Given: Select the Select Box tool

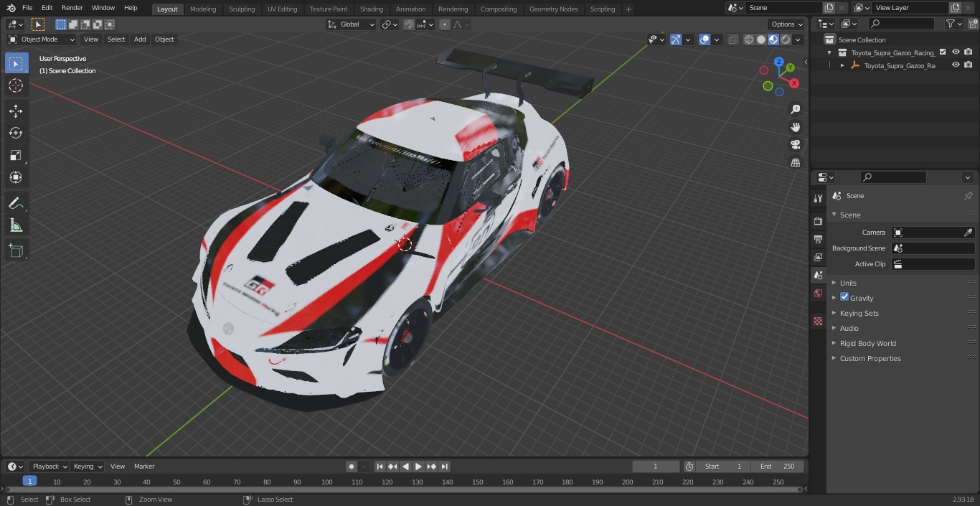Looking at the screenshot, I should click(x=16, y=64).
